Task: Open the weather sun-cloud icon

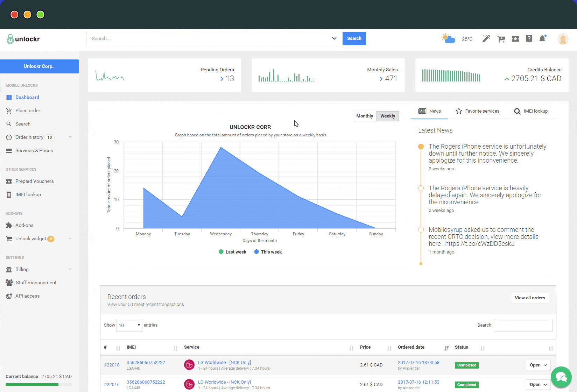Action: 448,38
